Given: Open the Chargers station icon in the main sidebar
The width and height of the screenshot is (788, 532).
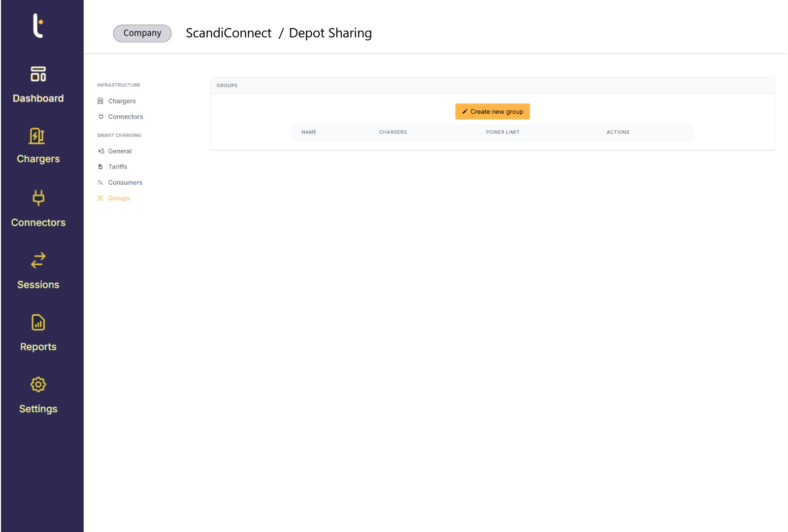Looking at the screenshot, I should click(x=37, y=136).
